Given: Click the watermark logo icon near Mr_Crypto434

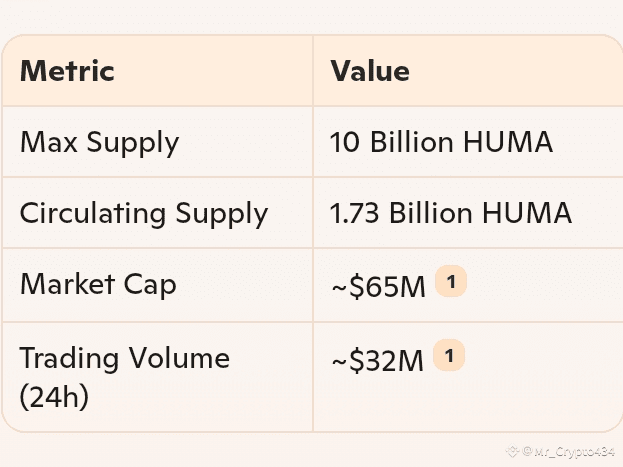Looking at the screenshot, I should pos(513,451).
